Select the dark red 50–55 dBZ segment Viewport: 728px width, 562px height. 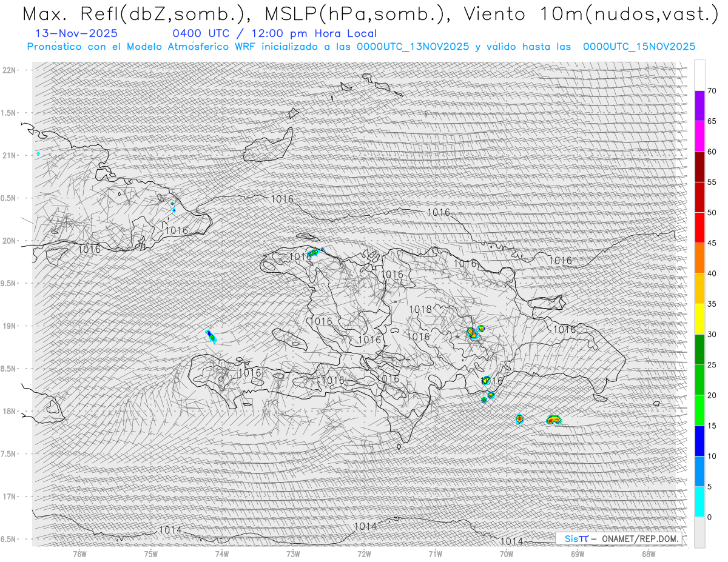coord(699,198)
